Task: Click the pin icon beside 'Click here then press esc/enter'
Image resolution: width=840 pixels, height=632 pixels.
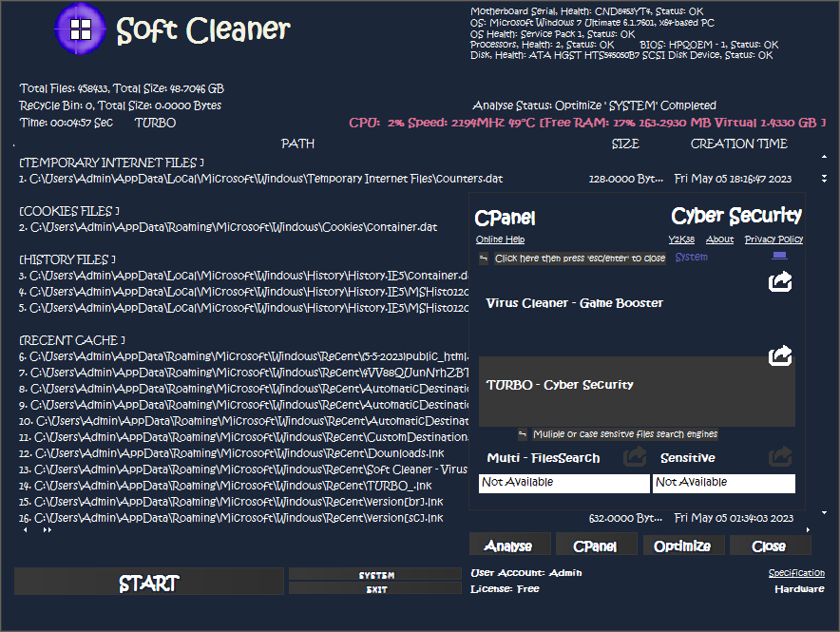Action: tap(484, 259)
